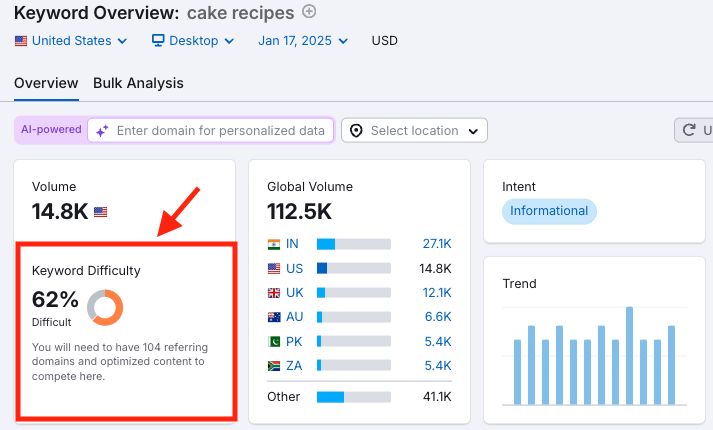Open the Select location dropdown

414,130
